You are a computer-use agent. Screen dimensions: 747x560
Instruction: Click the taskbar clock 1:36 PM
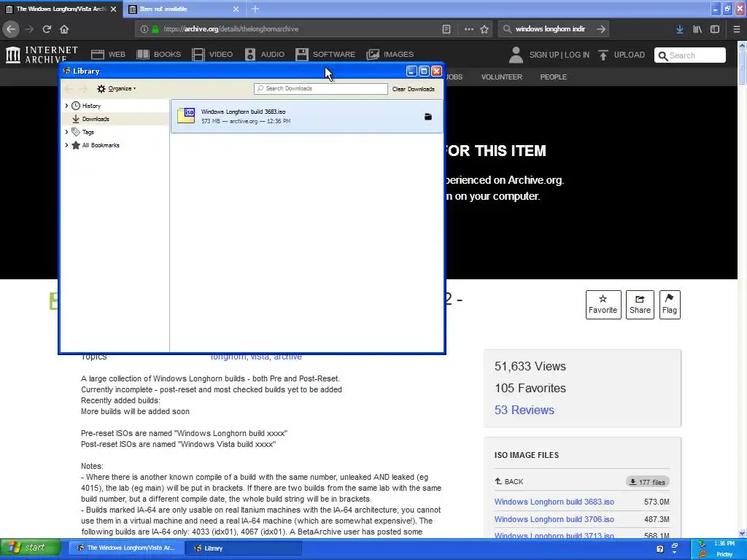(724, 543)
